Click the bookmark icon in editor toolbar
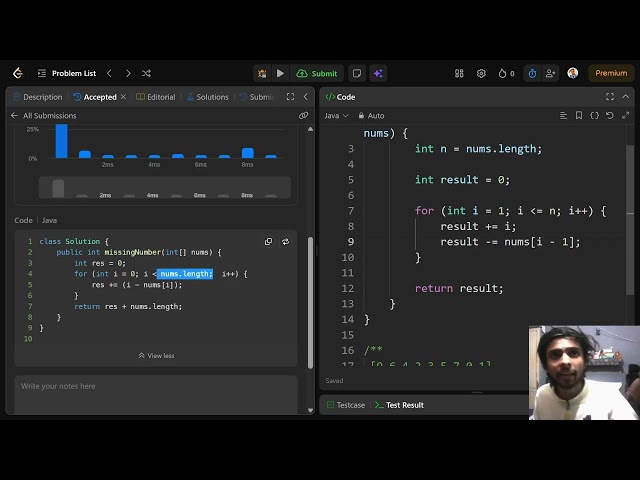The image size is (640, 480). pos(579,116)
